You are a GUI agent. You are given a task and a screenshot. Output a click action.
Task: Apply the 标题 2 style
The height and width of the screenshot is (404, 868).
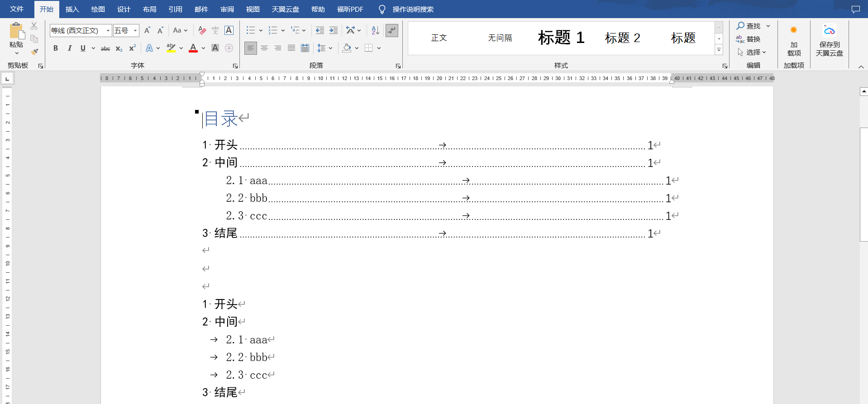click(x=623, y=38)
